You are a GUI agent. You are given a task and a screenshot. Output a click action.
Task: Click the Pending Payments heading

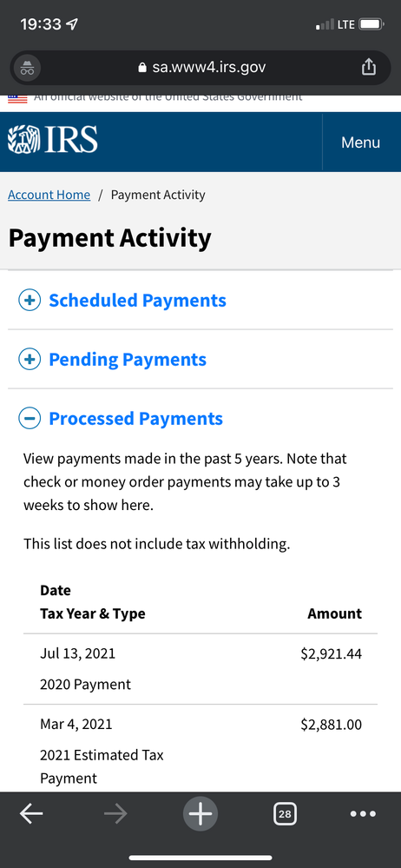pyautogui.click(x=128, y=360)
